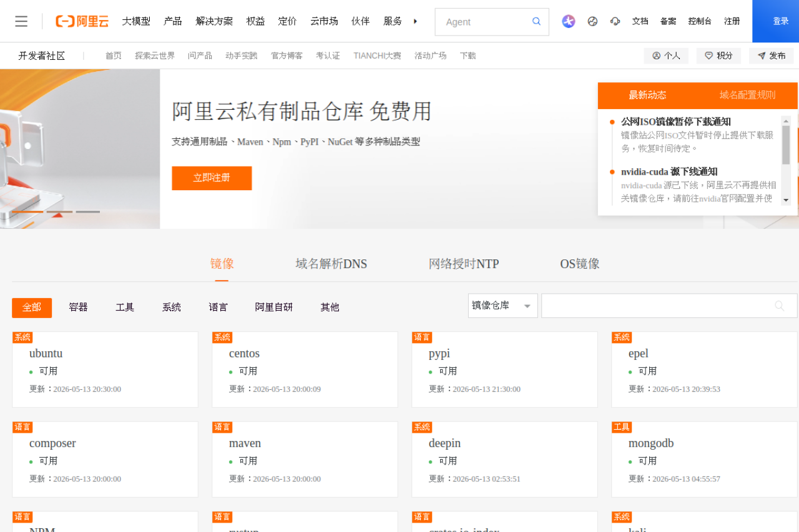
Task: Select the 容器 filter
Action: coord(78,307)
